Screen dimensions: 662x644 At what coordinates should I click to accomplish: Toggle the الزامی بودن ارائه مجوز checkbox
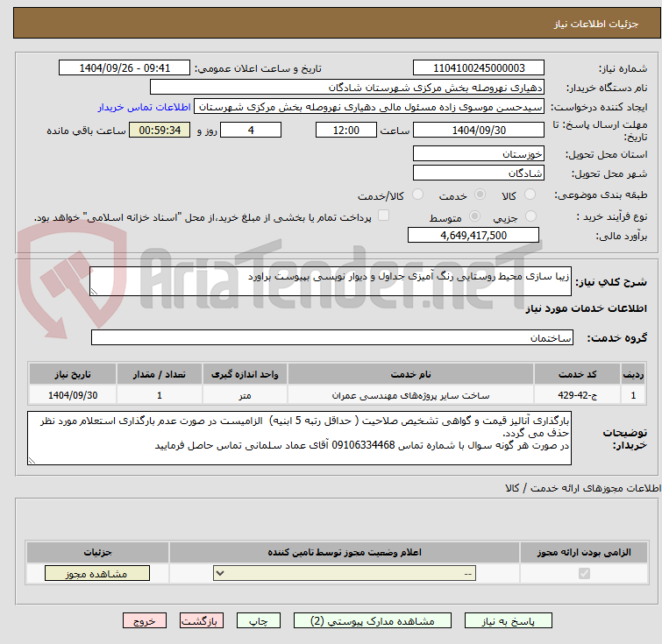(584, 573)
